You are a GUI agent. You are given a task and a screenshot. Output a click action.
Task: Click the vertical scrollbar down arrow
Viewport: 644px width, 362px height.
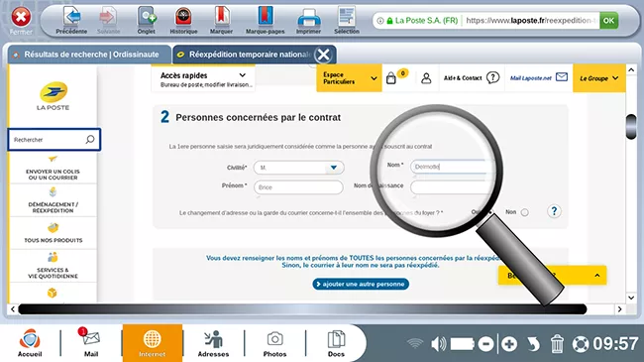point(631,297)
